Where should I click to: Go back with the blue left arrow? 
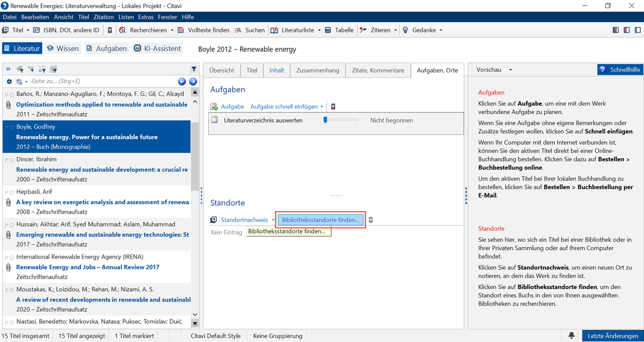(x=182, y=81)
